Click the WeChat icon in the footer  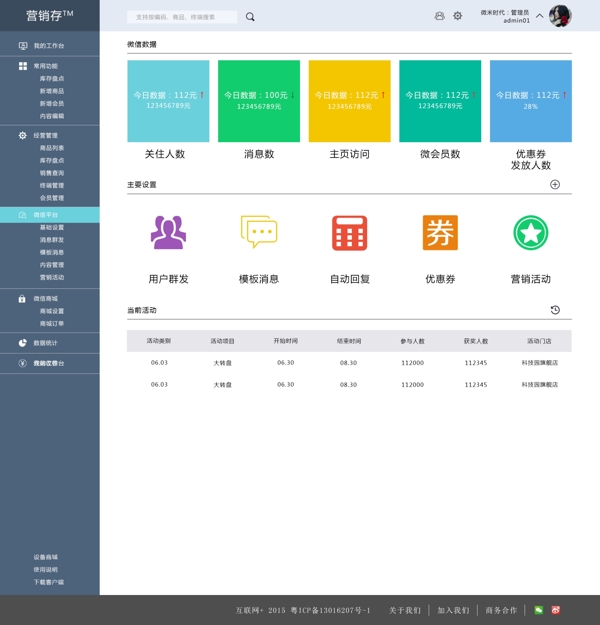click(x=539, y=610)
